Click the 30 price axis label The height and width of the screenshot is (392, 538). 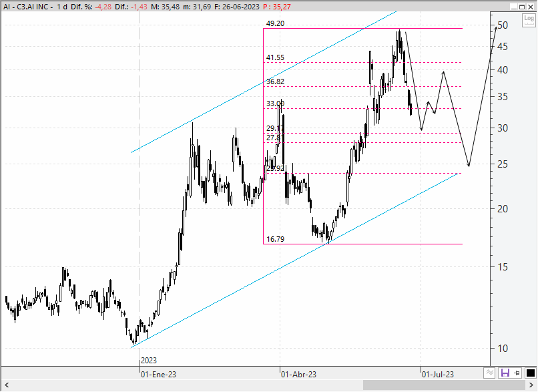coord(503,128)
